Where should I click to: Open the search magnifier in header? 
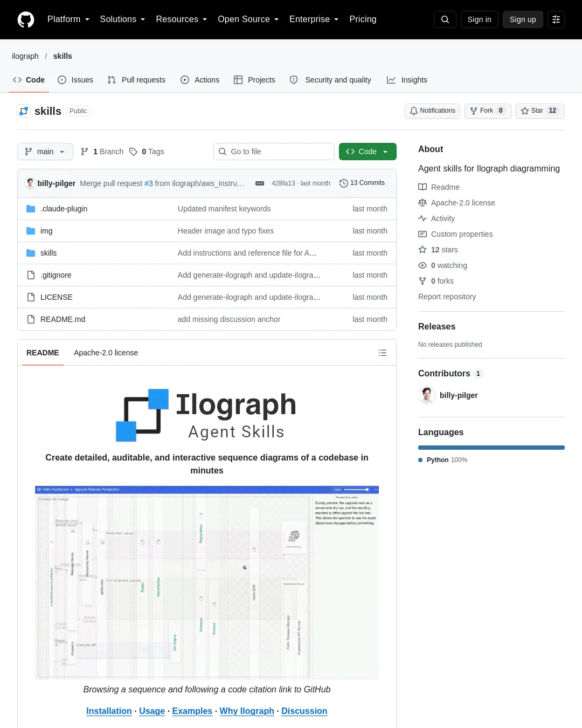tap(445, 19)
